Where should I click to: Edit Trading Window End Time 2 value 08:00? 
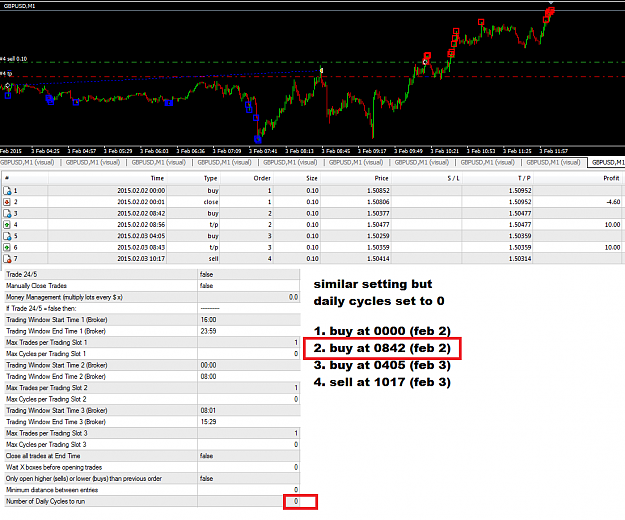point(248,377)
